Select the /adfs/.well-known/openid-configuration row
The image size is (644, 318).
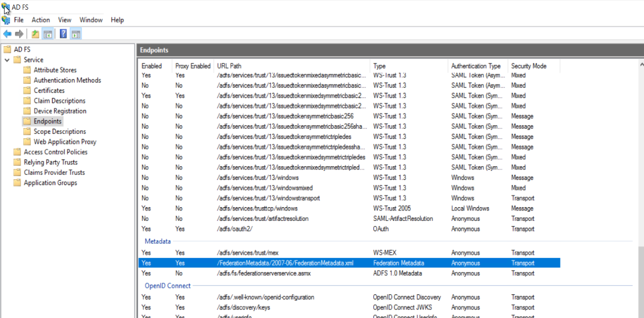click(349, 297)
